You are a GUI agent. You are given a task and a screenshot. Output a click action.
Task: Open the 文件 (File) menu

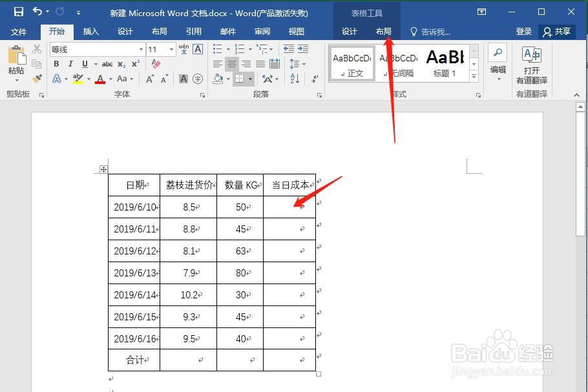coord(18,32)
